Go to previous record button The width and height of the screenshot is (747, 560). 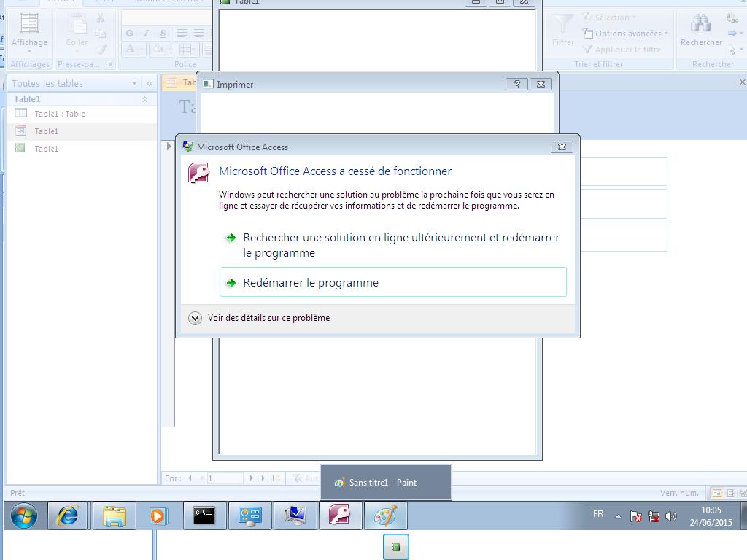[x=201, y=478]
